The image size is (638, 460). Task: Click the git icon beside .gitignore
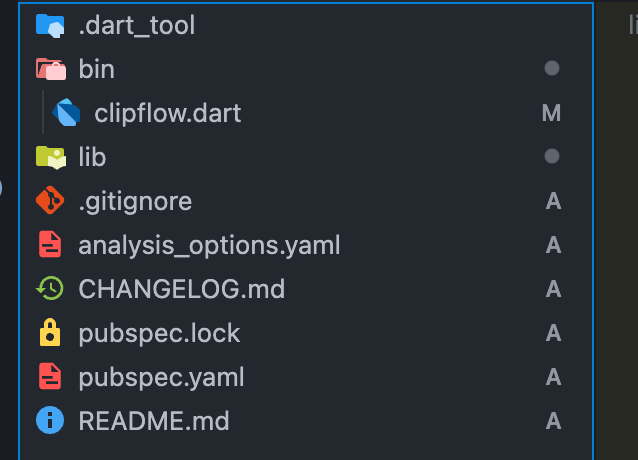(x=50, y=201)
